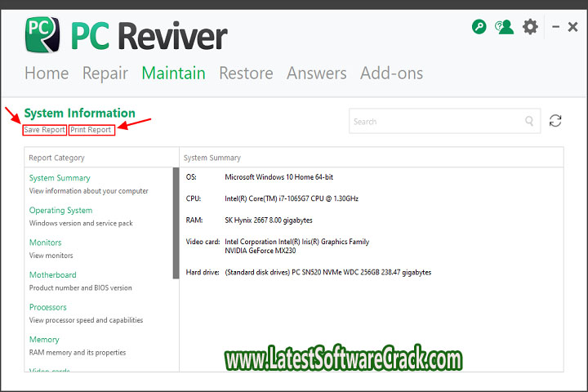Click the PC Reviver logo
The width and height of the screenshot is (588, 392).
point(126,35)
